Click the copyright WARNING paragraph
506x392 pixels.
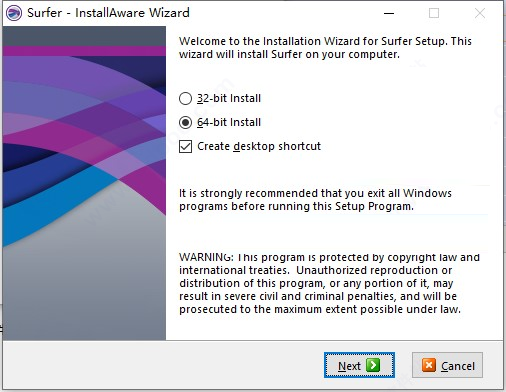click(x=329, y=283)
